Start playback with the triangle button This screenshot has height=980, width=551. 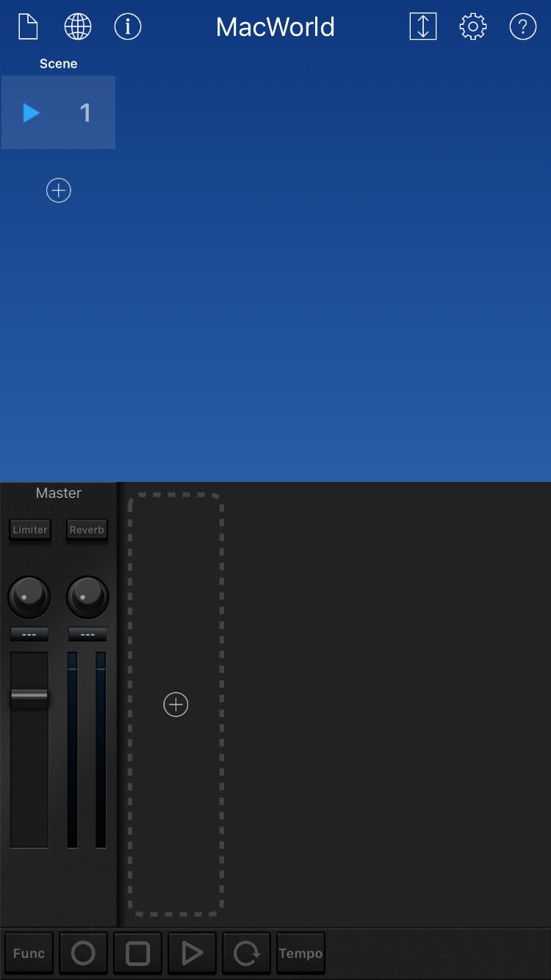192,954
